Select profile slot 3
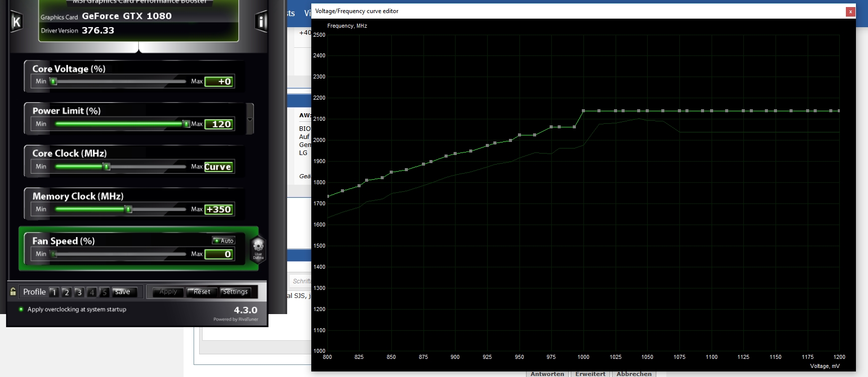 pos(79,292)
